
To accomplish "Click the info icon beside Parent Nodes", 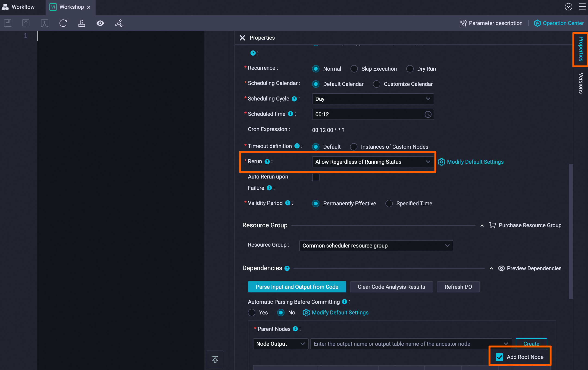I will click(x=295, y=329).
